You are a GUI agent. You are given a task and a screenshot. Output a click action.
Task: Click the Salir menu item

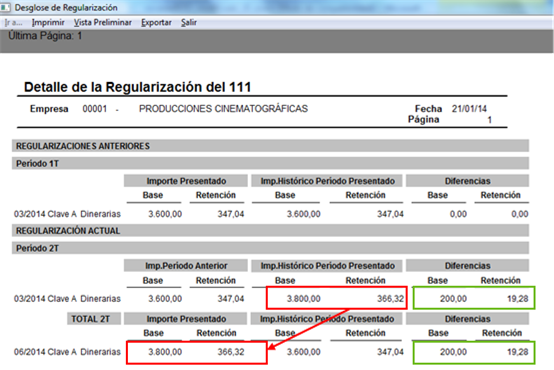pos(189,23)
